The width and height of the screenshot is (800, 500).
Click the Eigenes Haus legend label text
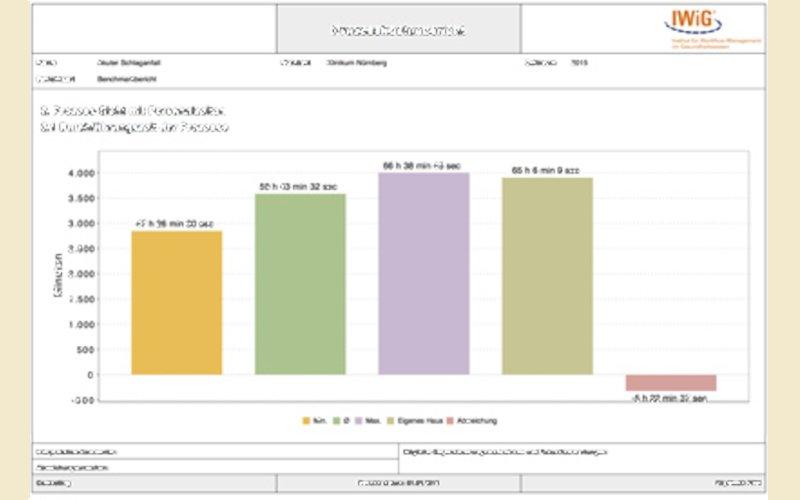click(x=420, y=421)
